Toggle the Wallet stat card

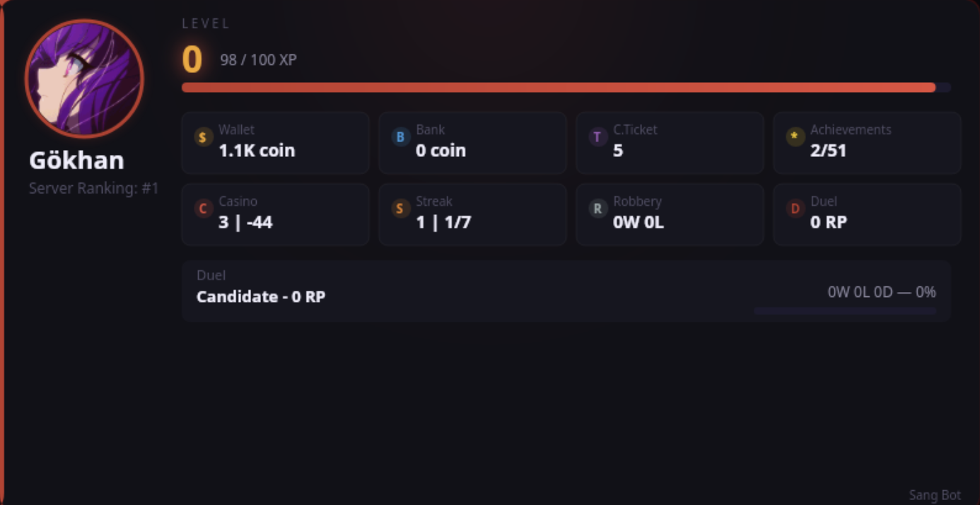click(x=275, y=142)
